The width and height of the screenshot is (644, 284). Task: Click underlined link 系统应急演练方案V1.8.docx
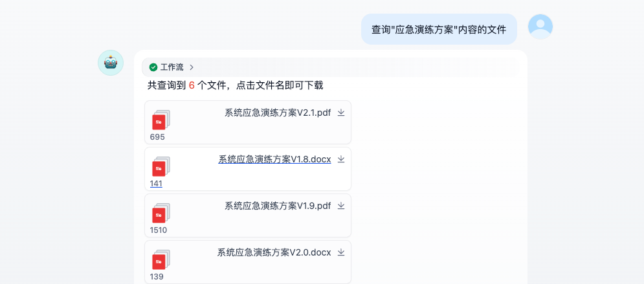tap(274, 159)
